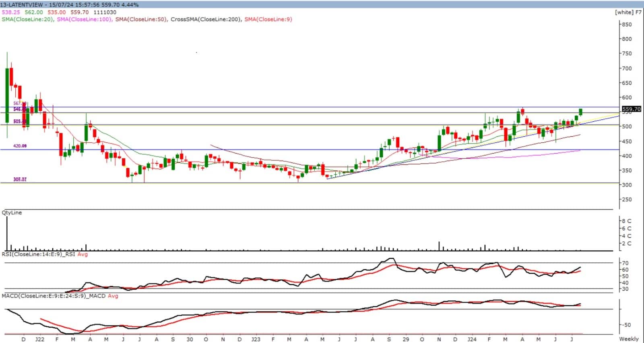Select the J23 marker on time axis

256,339
